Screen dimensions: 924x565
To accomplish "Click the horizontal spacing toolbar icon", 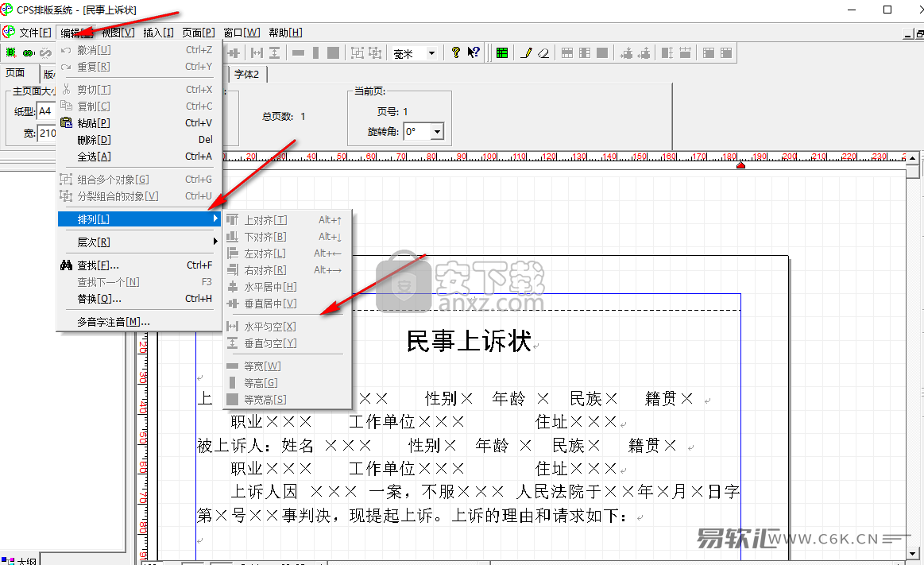I will tap(257, 53).
